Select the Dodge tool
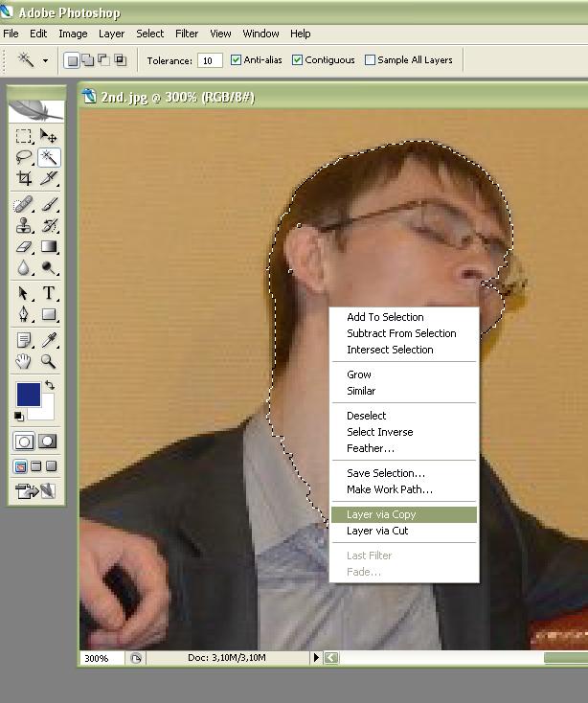Viewport: 588px width, 703px height. click(49, 267)
